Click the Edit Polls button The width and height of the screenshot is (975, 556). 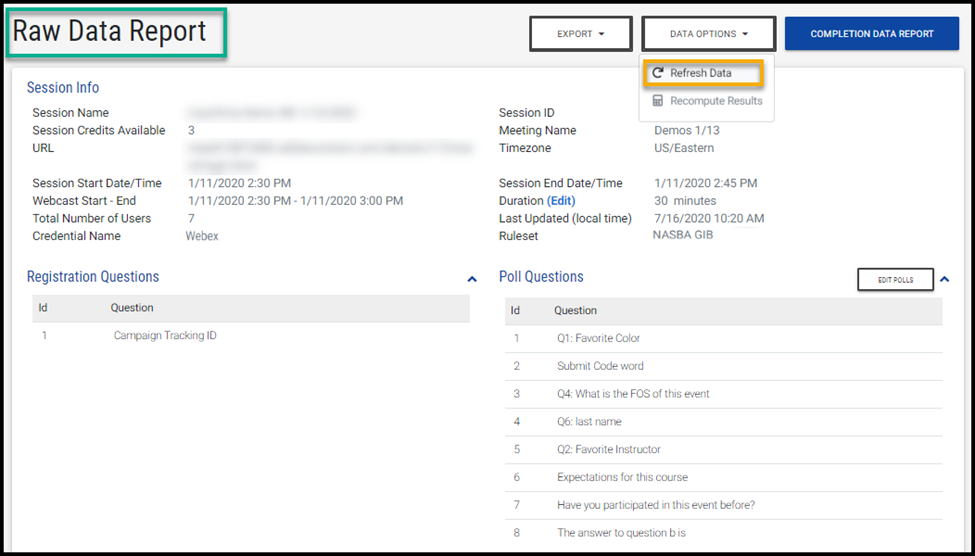click(x=895, y=280)
